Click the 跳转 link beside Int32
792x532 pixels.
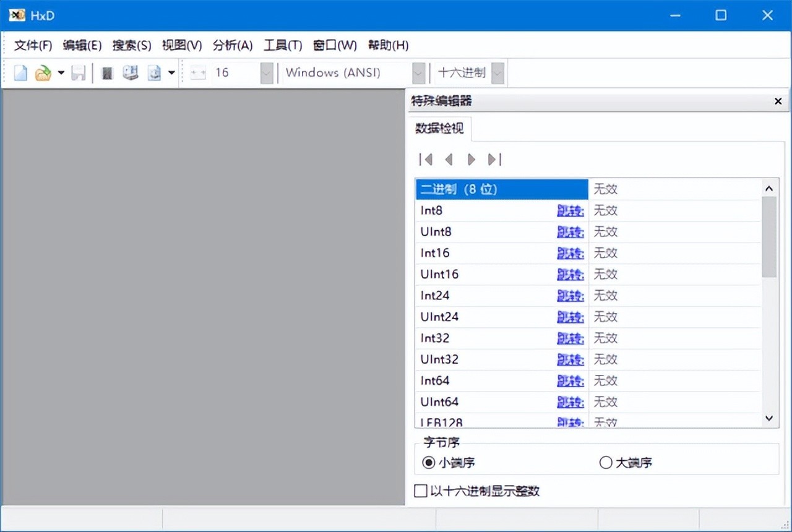[x=570, y=338]
